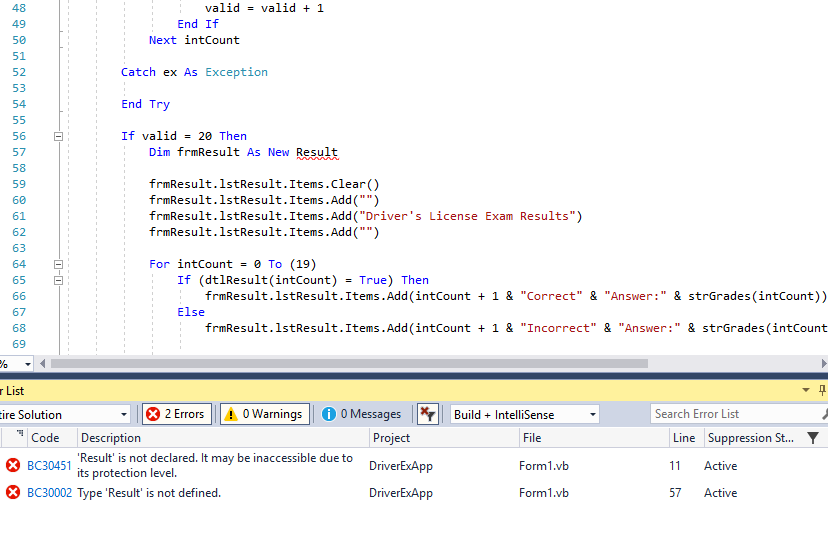828x541 pixels.
Task: Open the Error List window options arrow
Action: (806, 391)
